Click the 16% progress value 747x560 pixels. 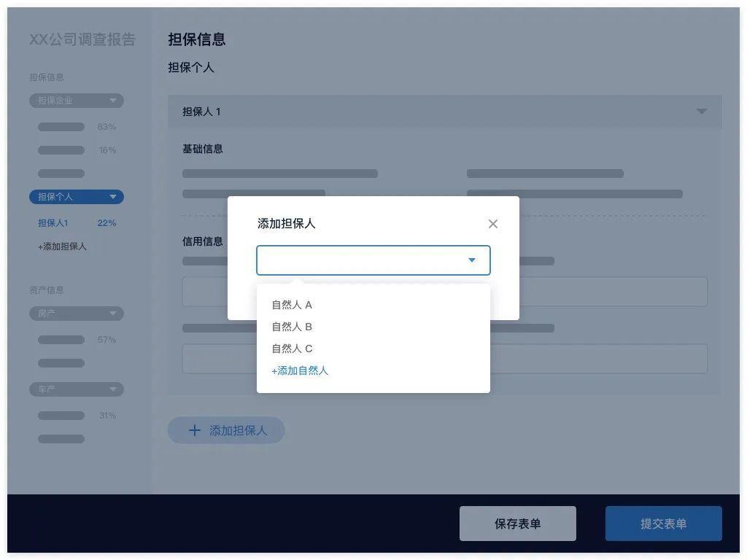pyautogui.click(x=107, y=150)
